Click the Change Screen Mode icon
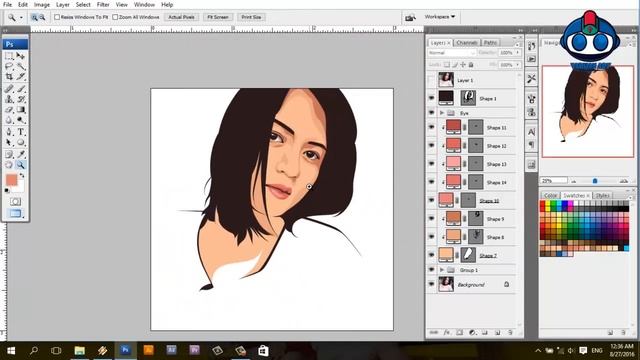The image size is (640, 360). click(16, 213)
